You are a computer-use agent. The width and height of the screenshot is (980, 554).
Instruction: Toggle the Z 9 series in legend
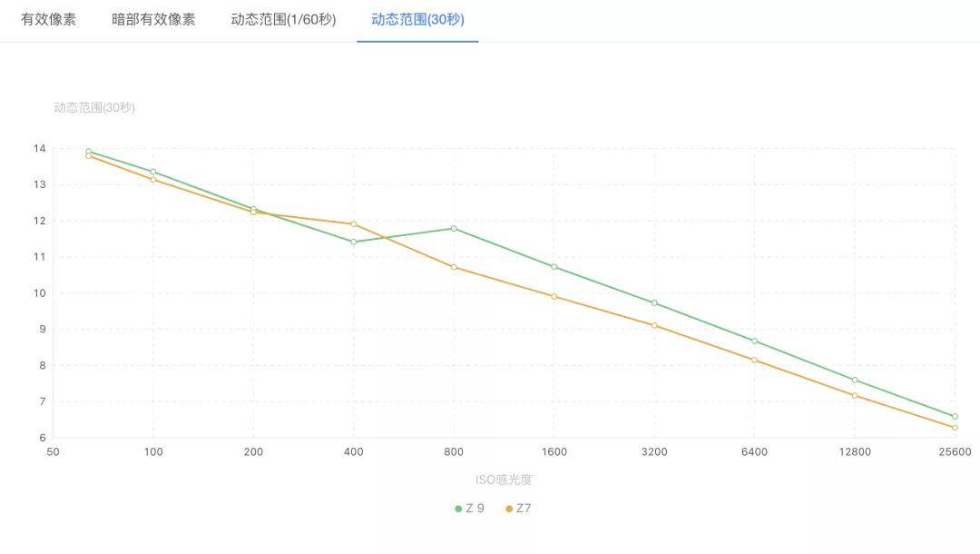[470, 509]
